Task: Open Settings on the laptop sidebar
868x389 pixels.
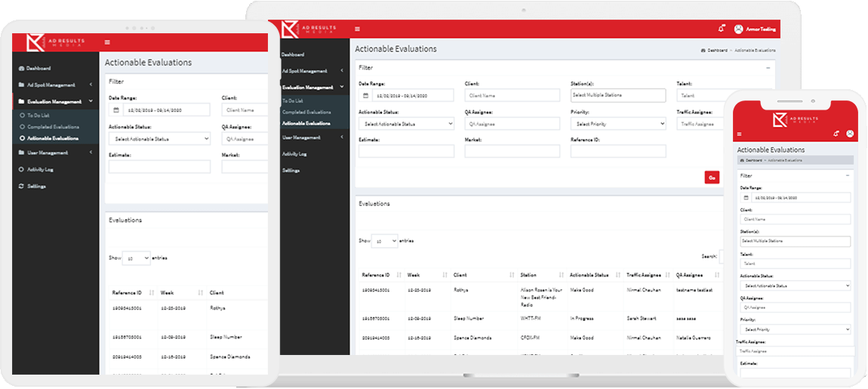Action: [x=291, y=170]
